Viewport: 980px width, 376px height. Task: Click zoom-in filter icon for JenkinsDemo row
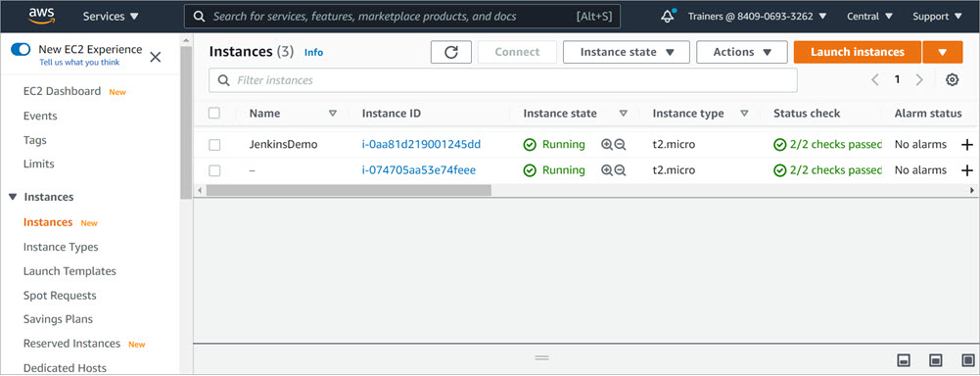[606, 145]
